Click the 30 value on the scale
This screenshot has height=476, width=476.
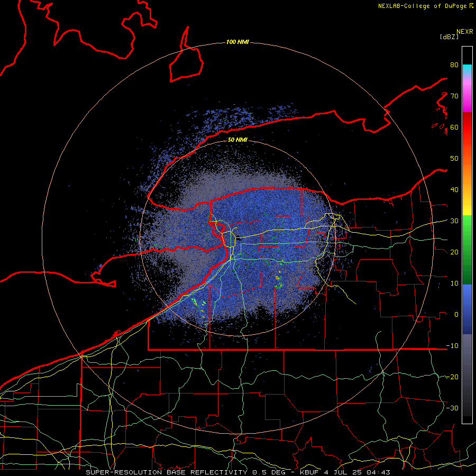pos(454,221)
